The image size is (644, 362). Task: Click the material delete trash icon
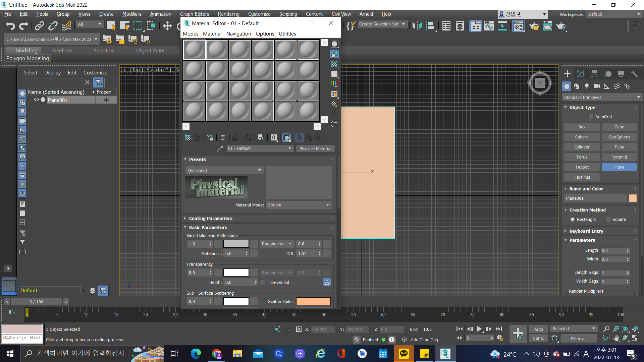coord(223,137)
